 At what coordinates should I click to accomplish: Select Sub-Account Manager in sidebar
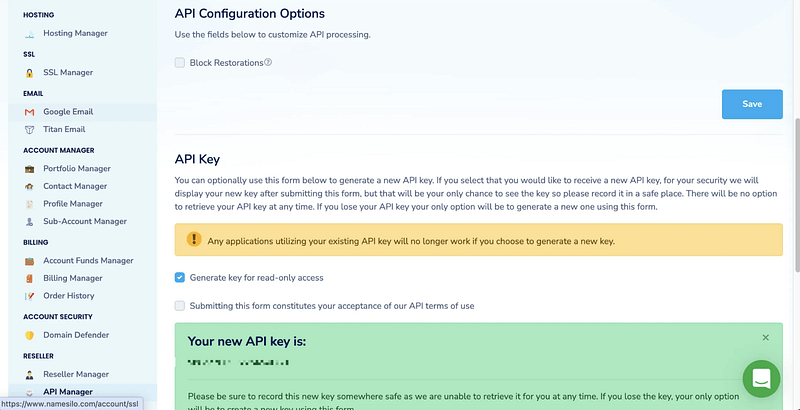(85, 221)
